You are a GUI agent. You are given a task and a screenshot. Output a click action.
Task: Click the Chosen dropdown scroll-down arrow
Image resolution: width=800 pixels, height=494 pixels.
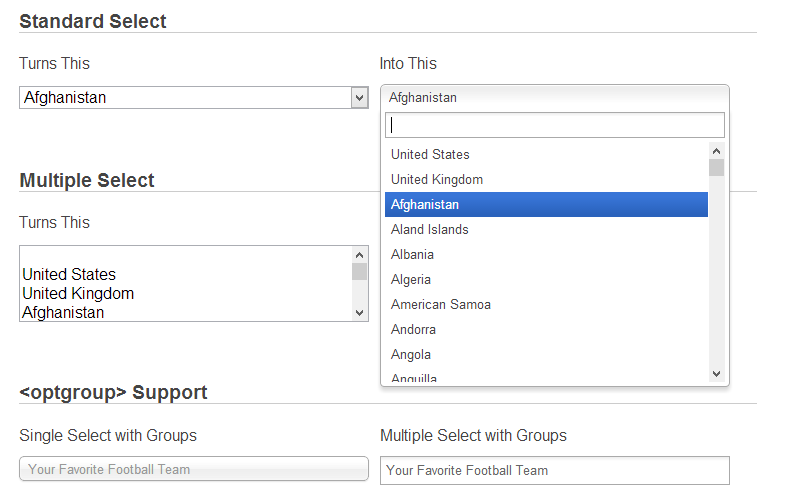click(716, 373)
